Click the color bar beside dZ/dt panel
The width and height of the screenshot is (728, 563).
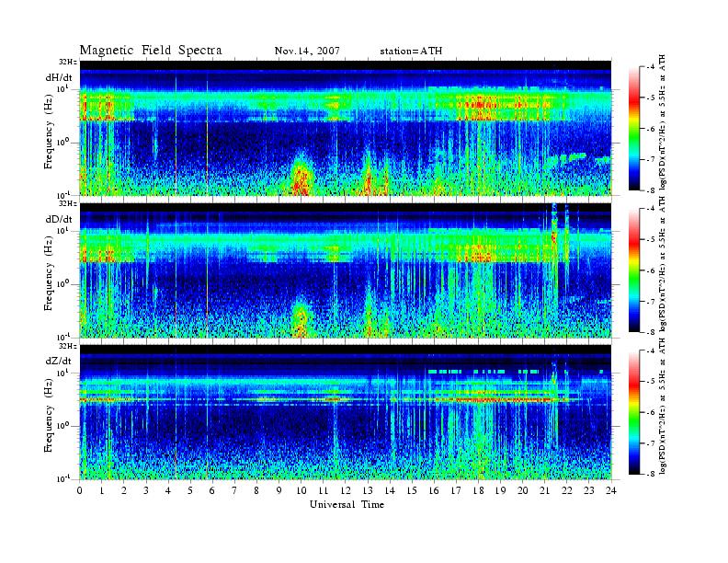tap(633, 412)
